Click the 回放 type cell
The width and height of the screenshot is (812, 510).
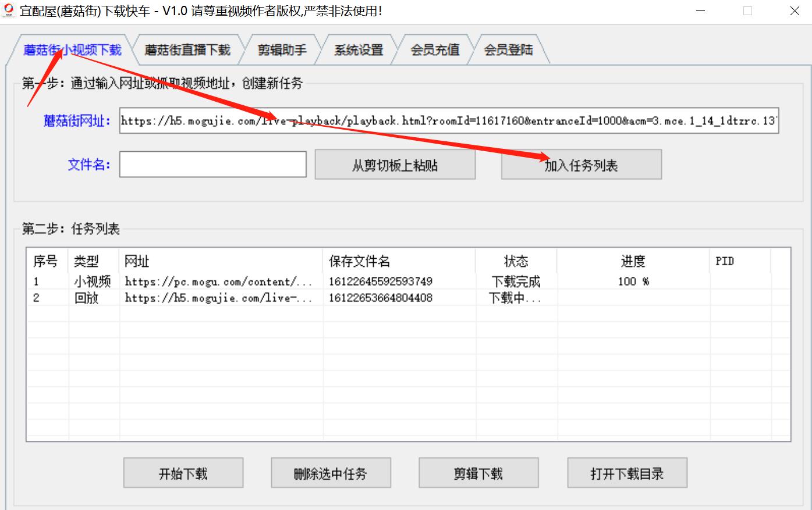[x=86, y=298]
